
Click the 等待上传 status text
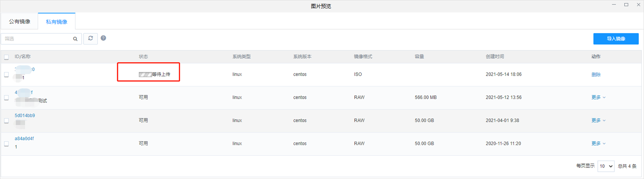click(161, 74)
